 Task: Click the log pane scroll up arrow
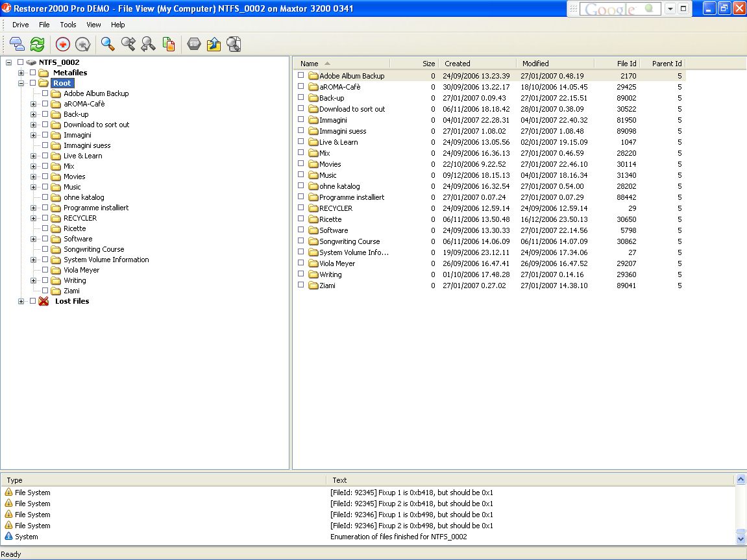click(x=741, y=479)
